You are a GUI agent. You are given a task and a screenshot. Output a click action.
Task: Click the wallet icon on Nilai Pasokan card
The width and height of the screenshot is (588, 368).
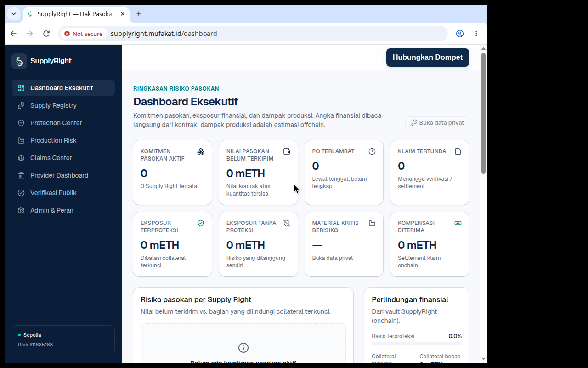(287, 151)
